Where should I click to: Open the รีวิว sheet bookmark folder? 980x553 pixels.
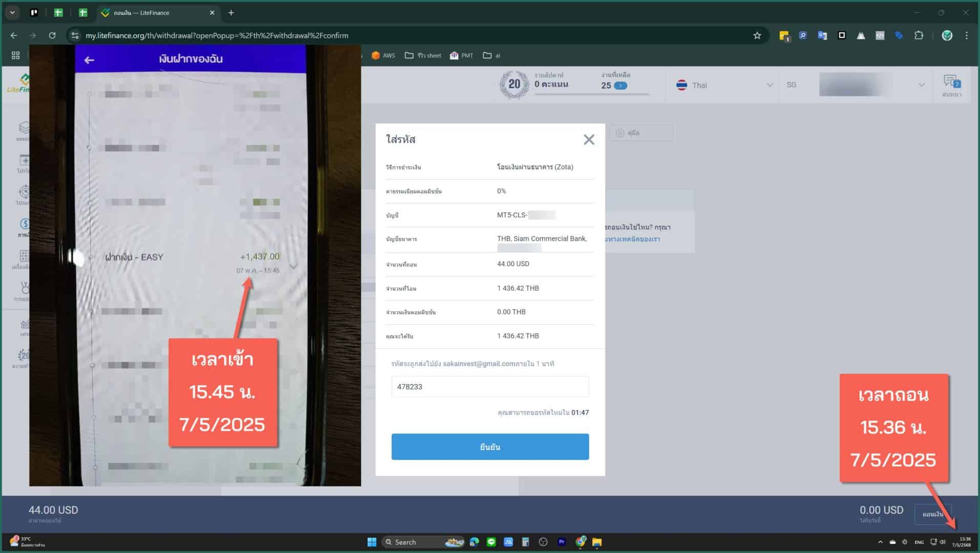[x=423, y=55]
